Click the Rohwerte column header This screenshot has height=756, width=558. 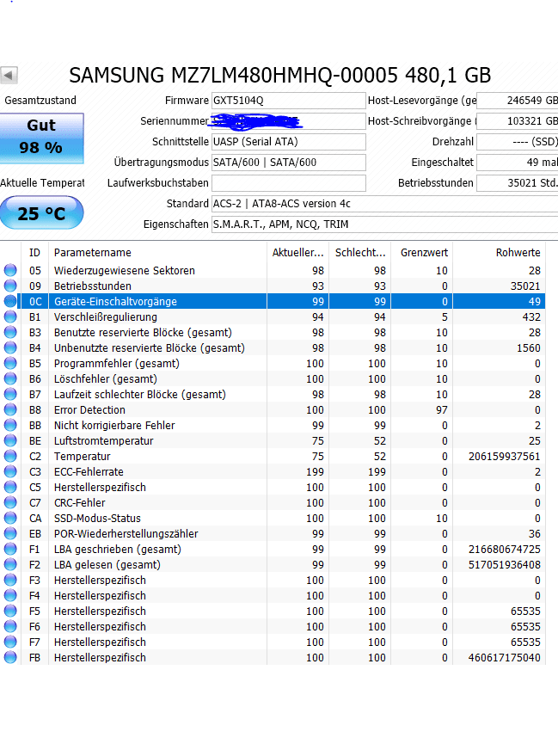(x=500, y=253)
